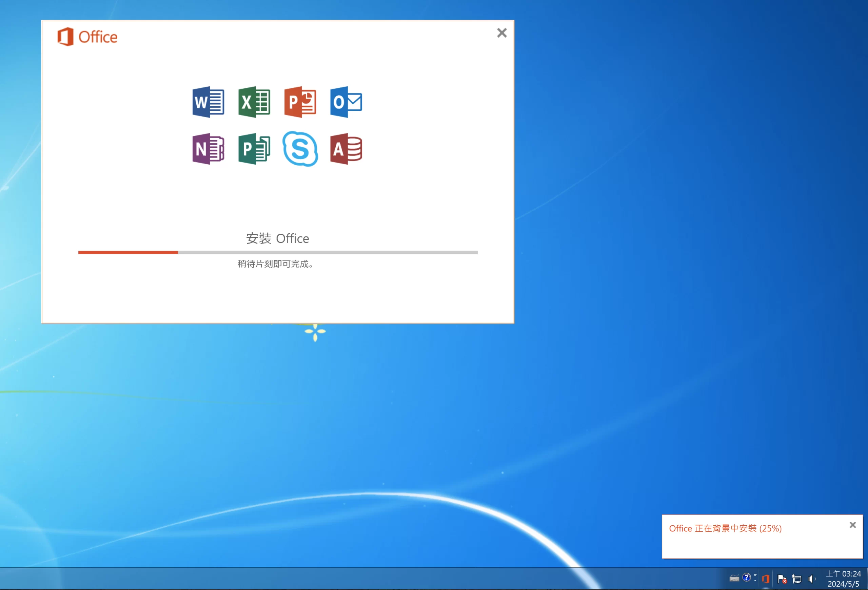The width and height of the screenshot is (868, 590).
Task: Click the Outlook icon
Action: coord(346,102)
